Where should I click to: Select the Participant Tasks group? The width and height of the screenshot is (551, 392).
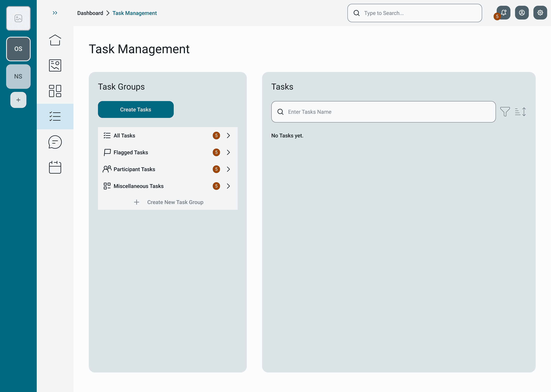168,169
